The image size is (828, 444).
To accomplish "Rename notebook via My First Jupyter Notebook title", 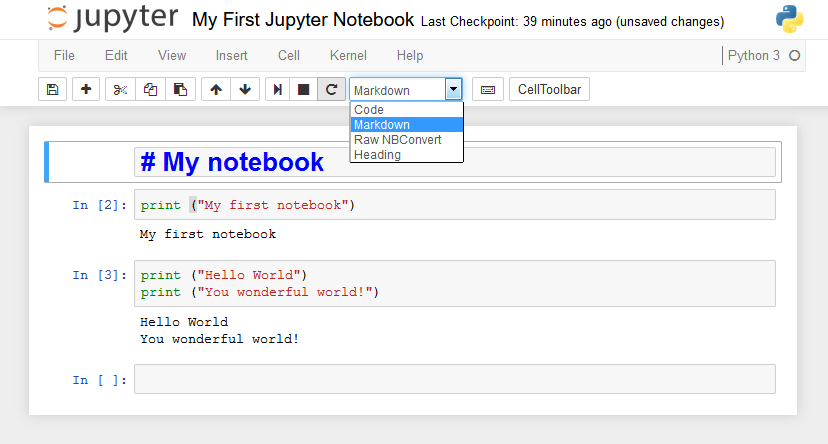I will coord(303,20).
